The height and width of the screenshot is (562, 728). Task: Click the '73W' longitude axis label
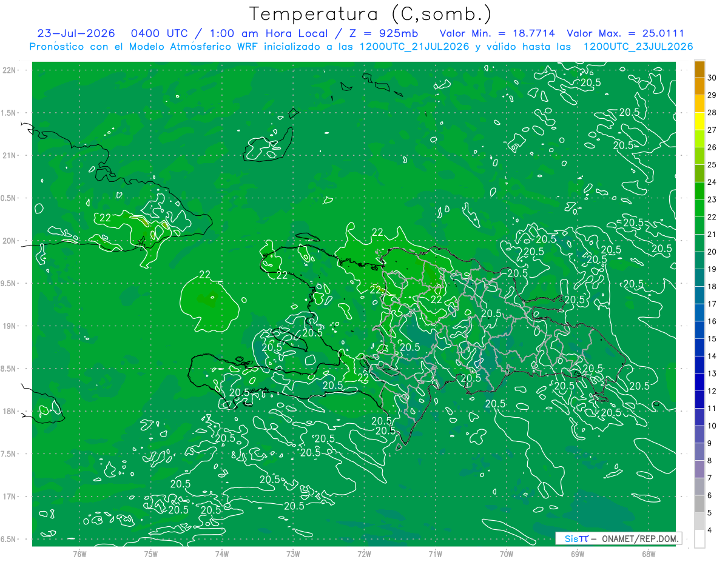[x=293, y=554]
